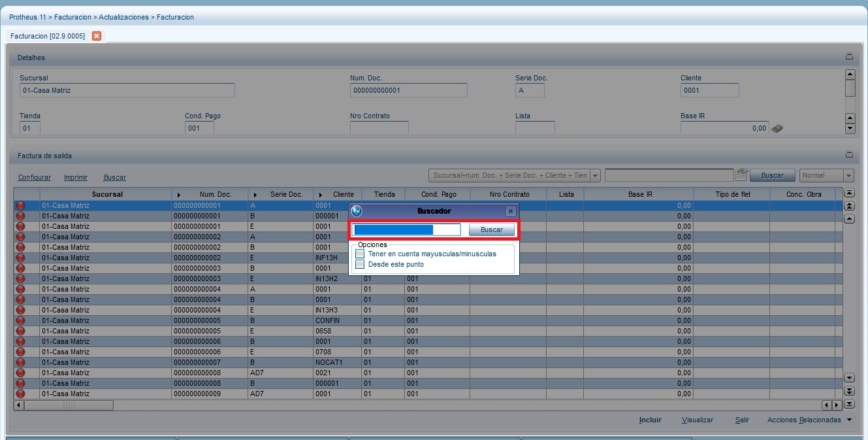Click Detalhes vertical scrollbar thumb

click(x=850, y=88)
